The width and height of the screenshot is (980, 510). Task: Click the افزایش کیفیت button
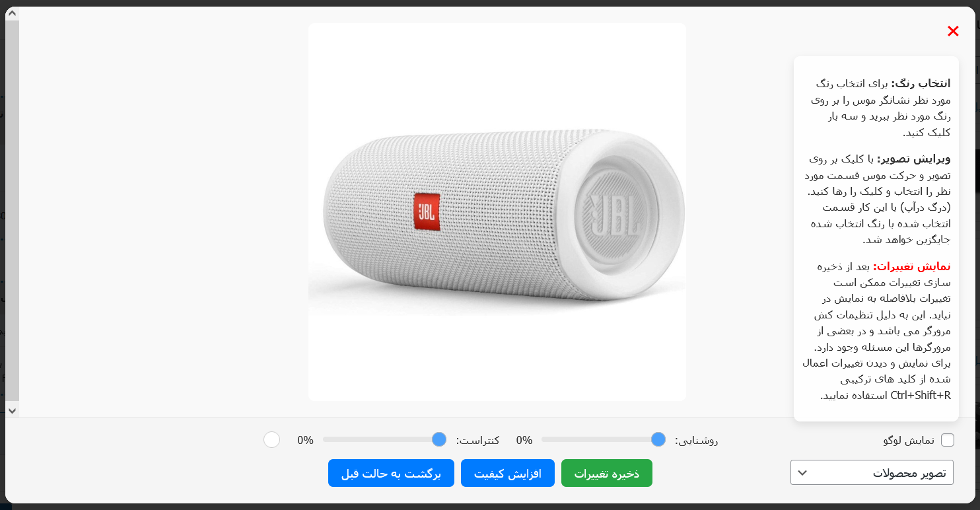pyautogui.click(x=508, y=473)
